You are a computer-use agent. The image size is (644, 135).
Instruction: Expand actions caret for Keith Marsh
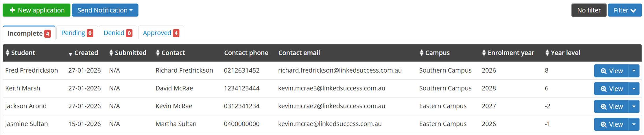coord(634,89)
